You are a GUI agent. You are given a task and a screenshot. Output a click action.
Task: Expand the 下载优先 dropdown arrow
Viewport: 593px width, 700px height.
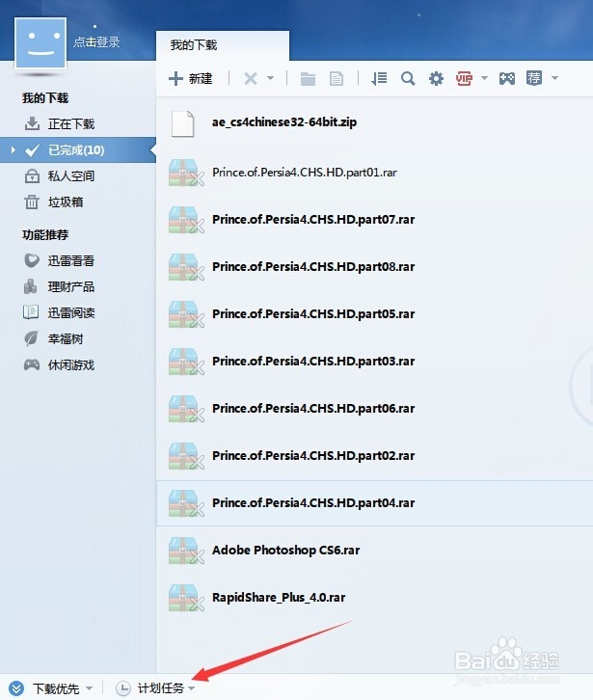coord(90,688)
